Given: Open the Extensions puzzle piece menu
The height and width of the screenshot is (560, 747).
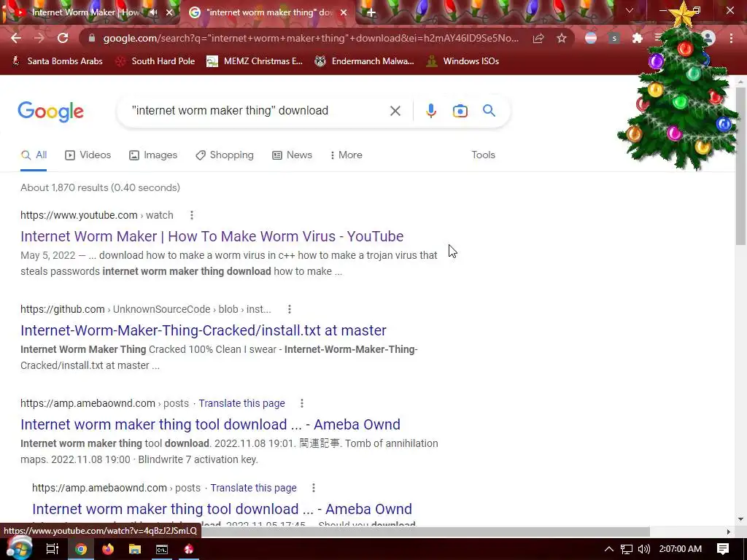Looking at the screenshot, I should point(637,38).
